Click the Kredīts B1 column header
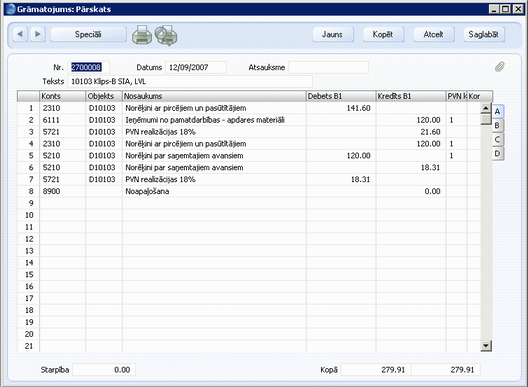This screenshot has width=528, height=387. coord(411,96)
